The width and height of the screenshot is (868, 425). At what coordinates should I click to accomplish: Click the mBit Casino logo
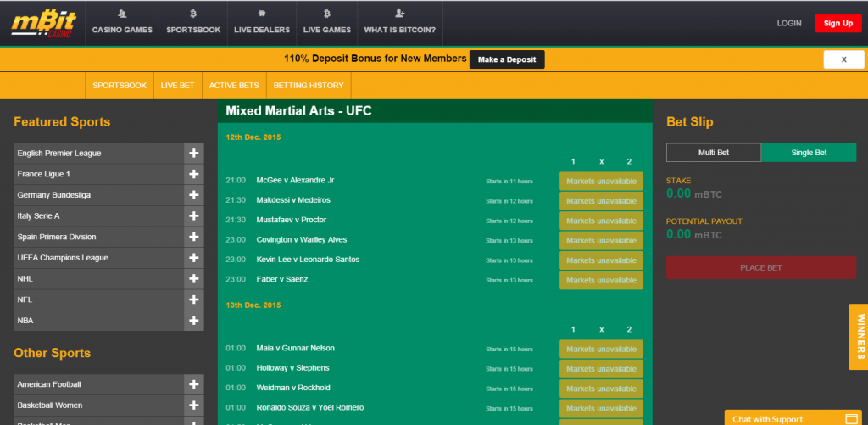[x=44, y=24]
